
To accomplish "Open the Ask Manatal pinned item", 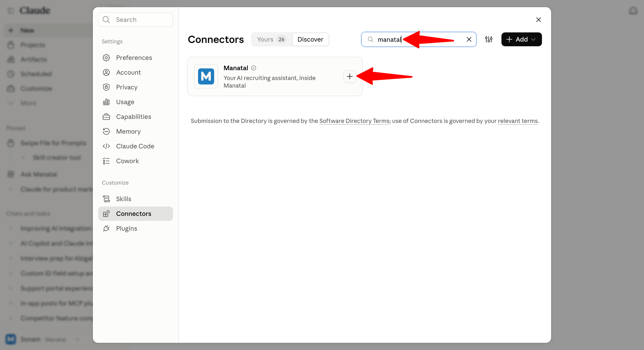I will point(39,174).
